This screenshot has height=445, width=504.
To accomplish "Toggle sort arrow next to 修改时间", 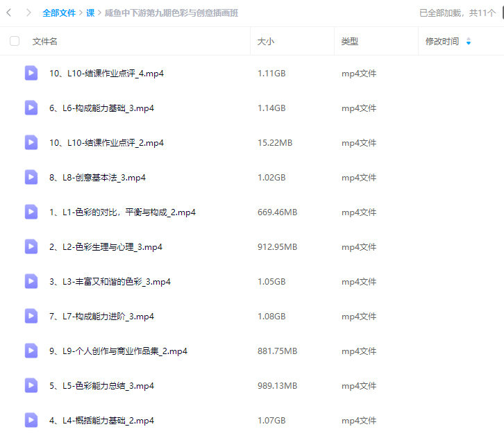I will click(x=469, y=42).
